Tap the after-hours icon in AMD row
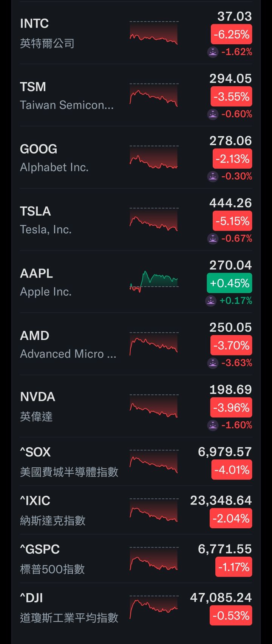The image size is (272, 644). pyautogui.click(x=213, y=363)
